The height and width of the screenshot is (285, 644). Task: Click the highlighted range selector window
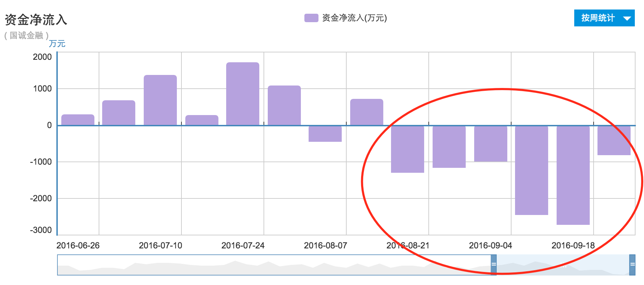point(563,265)
